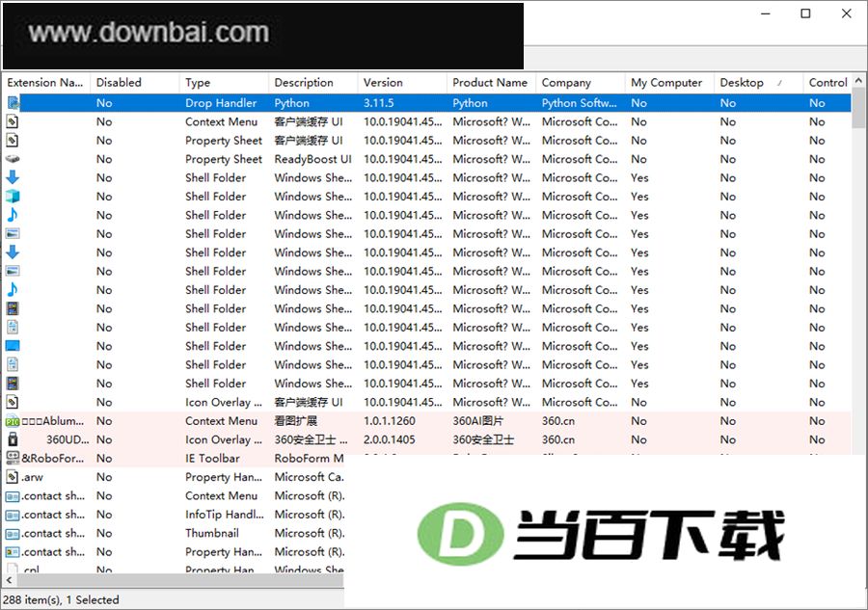Sort by Desktop column header

click(759, 83)
